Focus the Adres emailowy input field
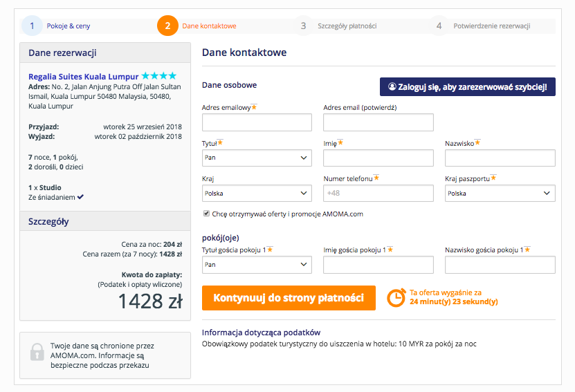This screenshot has width=575, height=392. pyautogui.click(x=257, y=122)
